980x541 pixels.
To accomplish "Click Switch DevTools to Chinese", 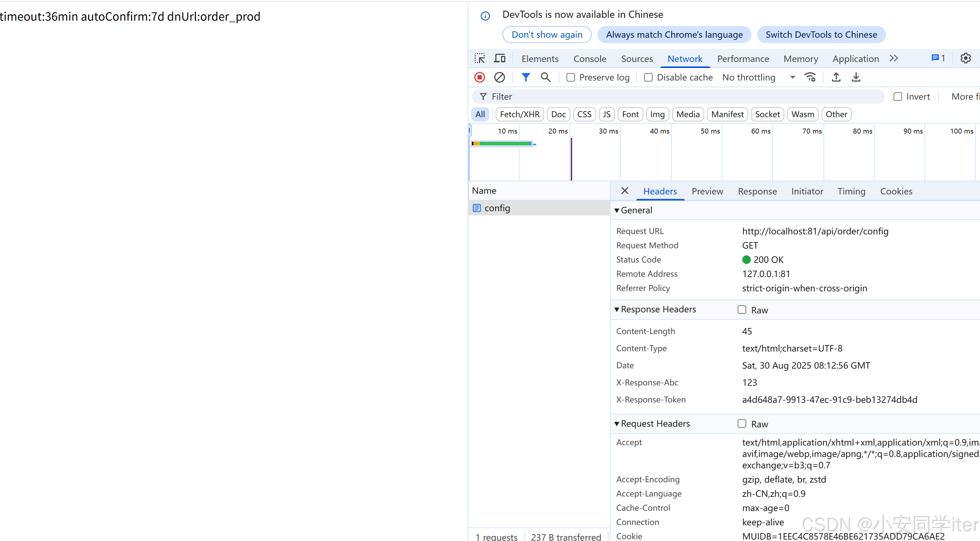I will (x=821, y=35).
